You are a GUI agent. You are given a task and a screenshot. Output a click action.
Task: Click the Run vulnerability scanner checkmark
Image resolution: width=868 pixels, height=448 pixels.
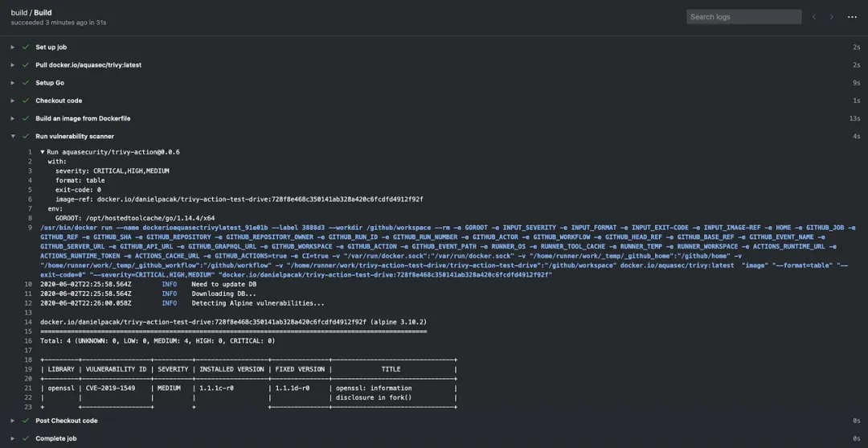pyautogui.click(x=26, y=136)
